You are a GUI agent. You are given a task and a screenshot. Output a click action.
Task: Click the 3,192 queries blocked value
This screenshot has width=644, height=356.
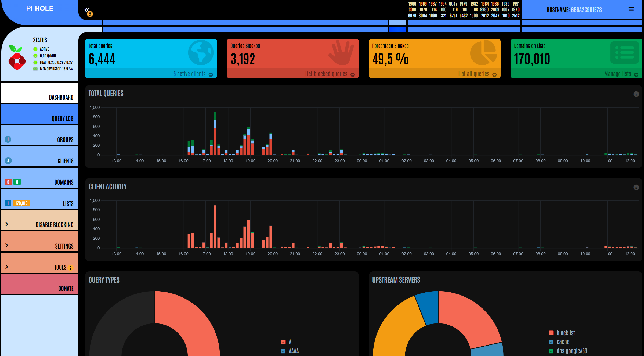tap(243, 59)
